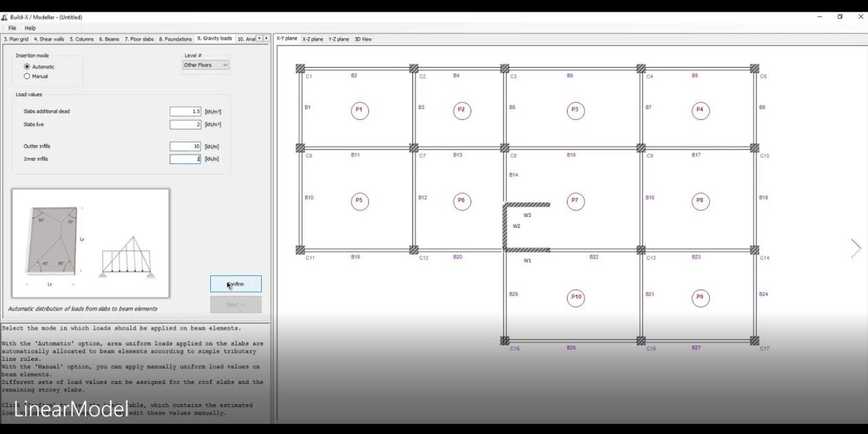868x434 pixels.
Task: Click shear wall label W1
Action: (528, 261)
